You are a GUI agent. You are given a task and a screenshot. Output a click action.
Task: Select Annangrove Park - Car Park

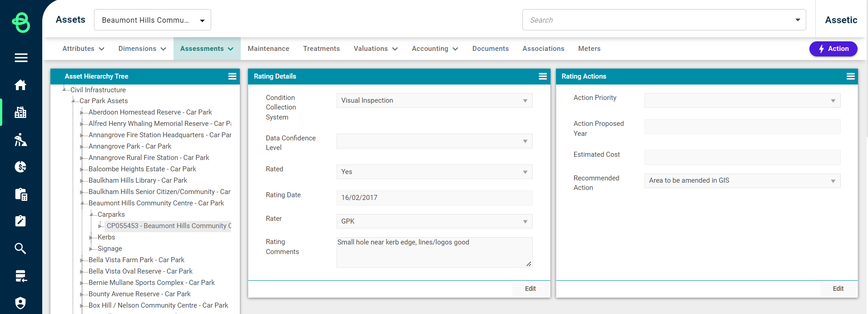coord(130,146)
